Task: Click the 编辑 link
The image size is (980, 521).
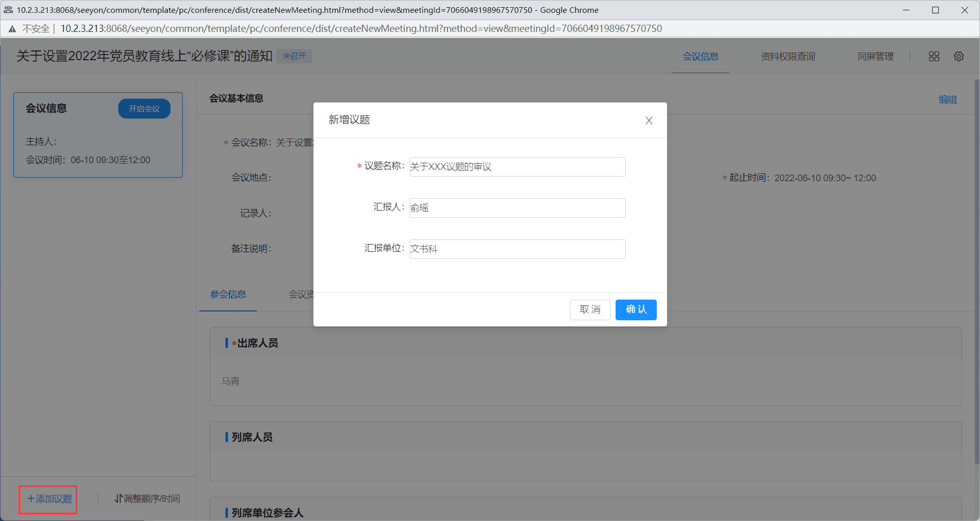Action: pyautogui.click(x=948, y=99)
